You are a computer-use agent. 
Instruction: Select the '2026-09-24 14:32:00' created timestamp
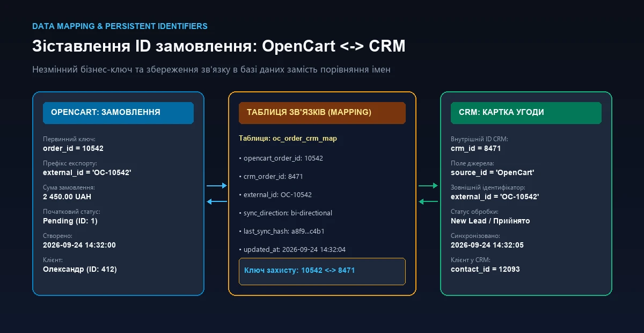(x=79, y=245)
